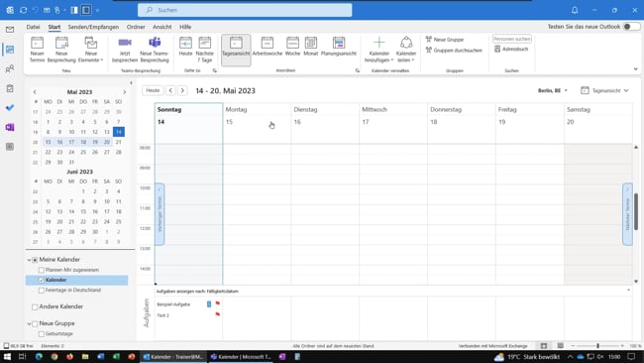Collapse Neue Gruppe calendar group
Image resolution: width=644 pixels, height=363 pixels.
click(x=29, y=323)
